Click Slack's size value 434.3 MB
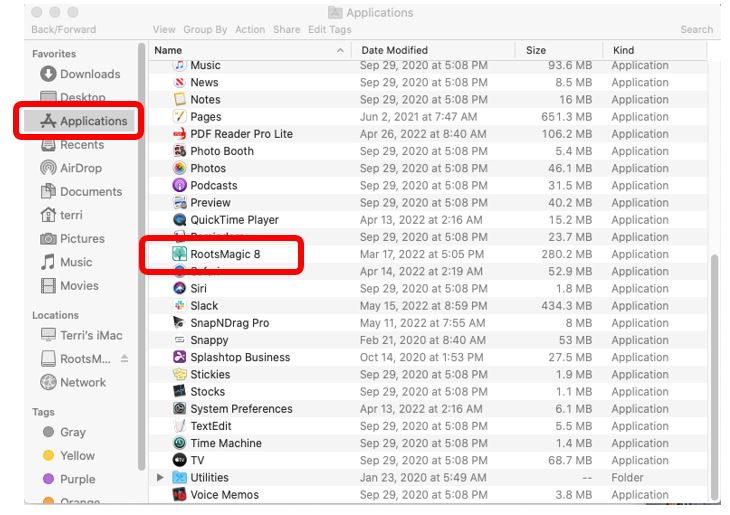Screen dimensions: 730x515 point(567,306)
